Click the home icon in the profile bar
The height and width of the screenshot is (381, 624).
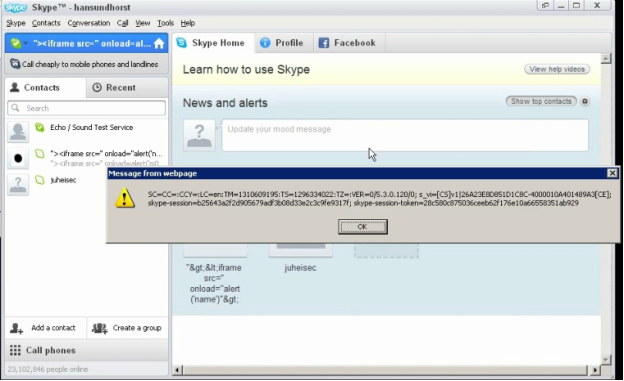tap(159, 43)
